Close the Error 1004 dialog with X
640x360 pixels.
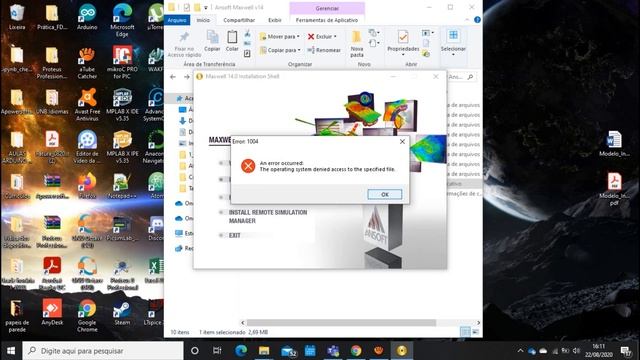[402, 141]
